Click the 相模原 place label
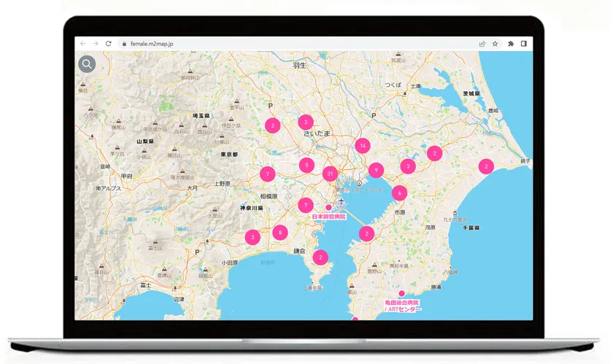613x364 pixels. click(269, 196)
